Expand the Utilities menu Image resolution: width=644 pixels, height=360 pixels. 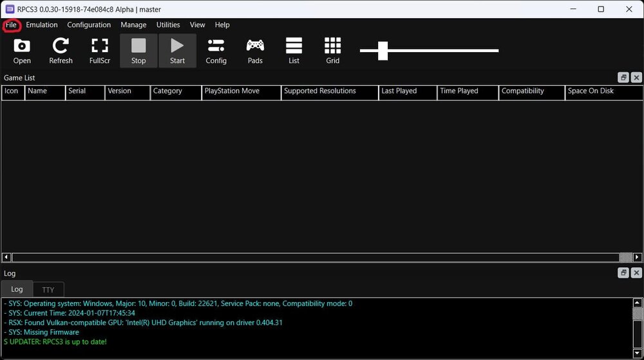168,25
